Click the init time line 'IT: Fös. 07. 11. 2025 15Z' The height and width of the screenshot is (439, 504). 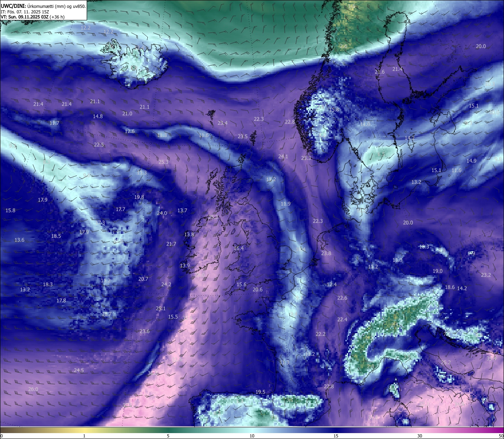pyautogui.click(x=25, y=12)
